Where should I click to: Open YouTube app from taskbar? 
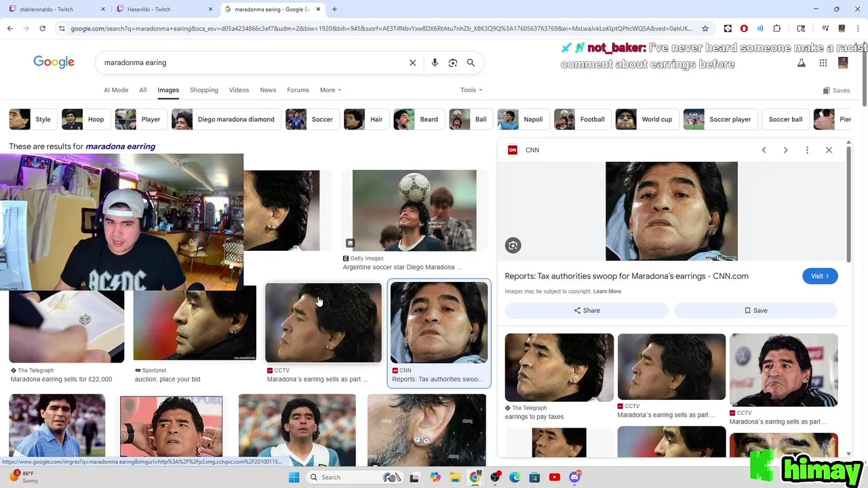[555, 477]
